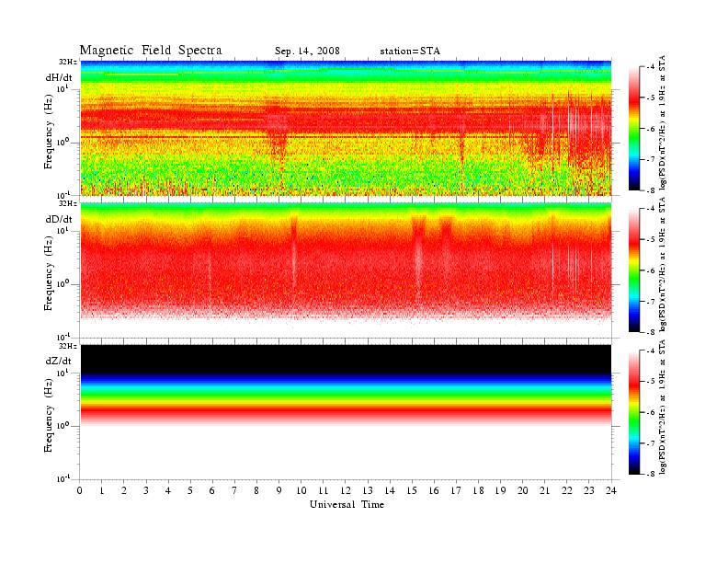Click the color bar beside dZ/dt panel
This screenshot has width=728, height=563.
pos(634,412)
